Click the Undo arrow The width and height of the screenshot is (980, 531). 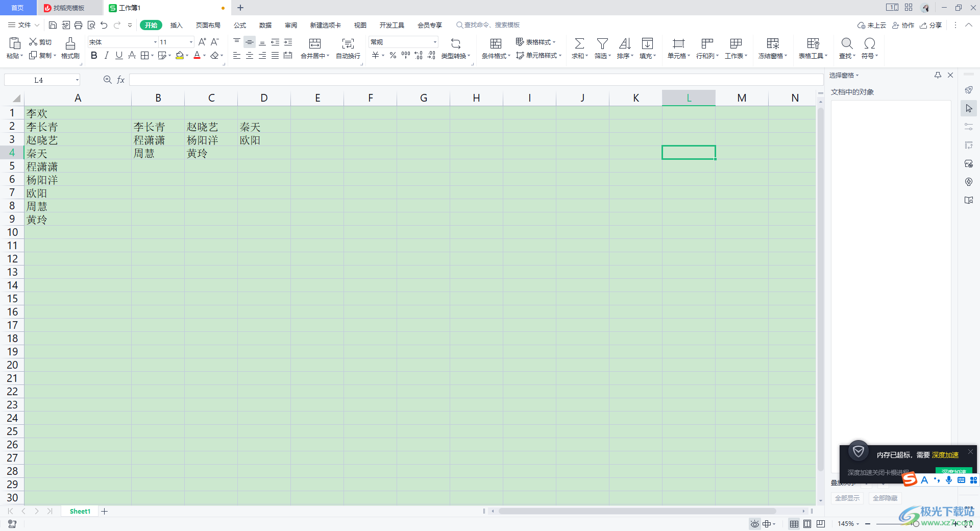[x=104, y=25]
